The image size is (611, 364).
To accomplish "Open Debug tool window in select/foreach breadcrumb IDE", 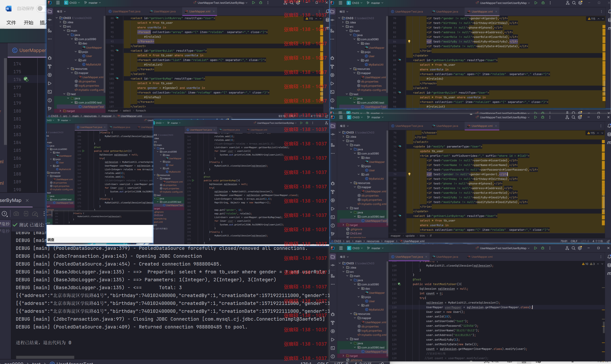I will (50, 58).
